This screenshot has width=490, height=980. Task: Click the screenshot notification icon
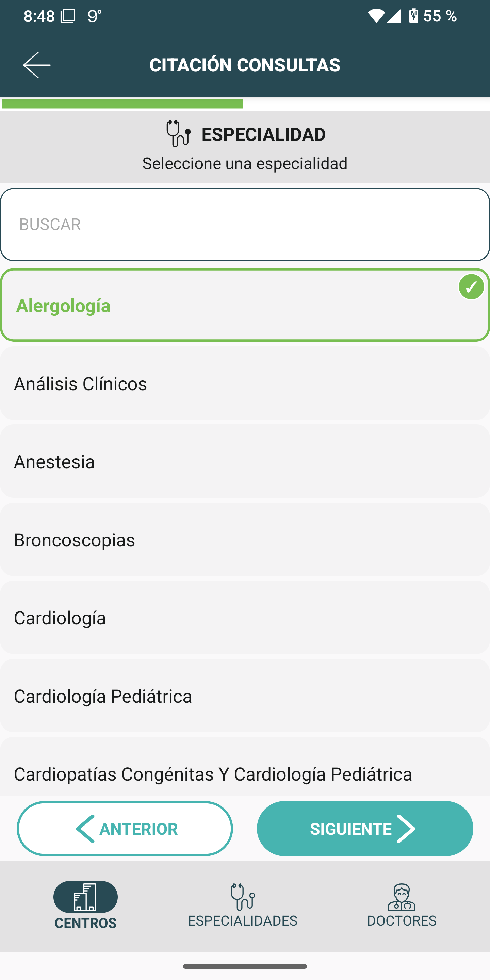click(68, 16)
